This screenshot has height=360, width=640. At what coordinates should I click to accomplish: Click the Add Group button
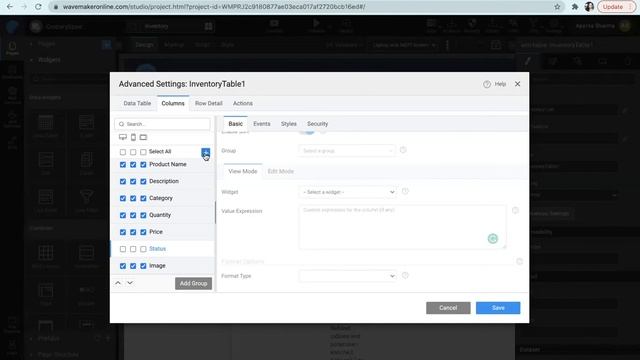pyautogui.click(x=193, y=283)
